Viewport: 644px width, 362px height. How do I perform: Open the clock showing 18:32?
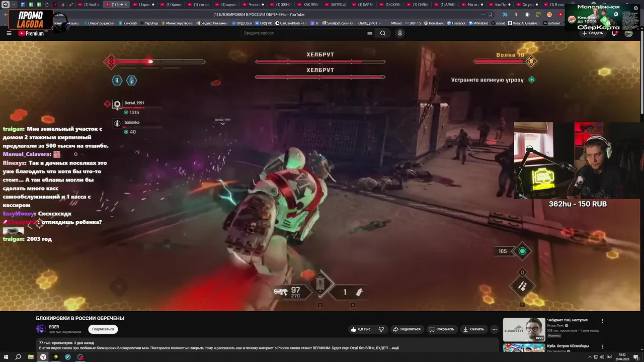pos(622,357)
